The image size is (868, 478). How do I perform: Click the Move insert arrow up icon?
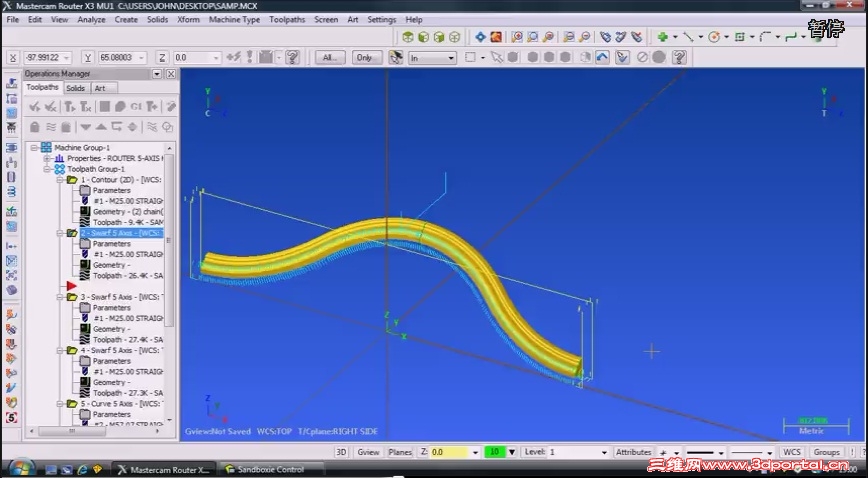click(x=101, y=127)
